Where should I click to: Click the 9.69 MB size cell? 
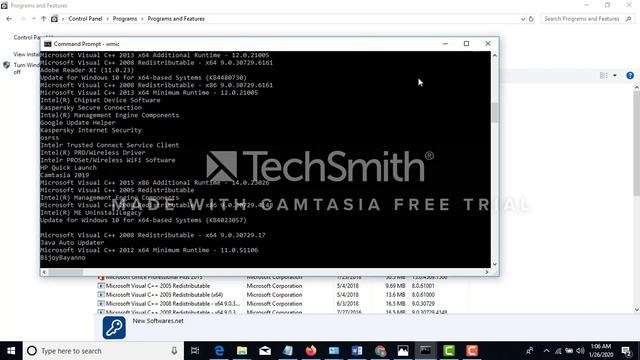click(x=395, y=286)
